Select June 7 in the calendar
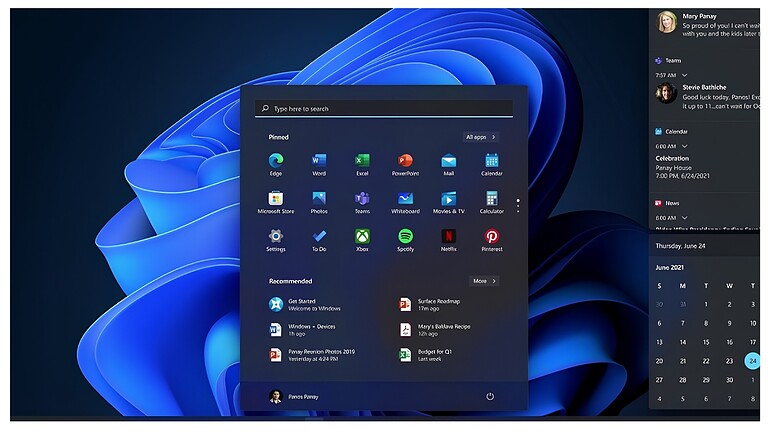768x432 pixels. point(682,323)
